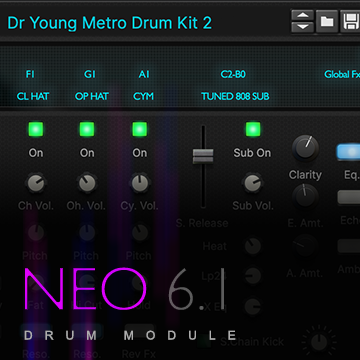Adjust the X Eq knob
Screen dimensions: 360x360
pyautogui.click(x=253, y=306)
